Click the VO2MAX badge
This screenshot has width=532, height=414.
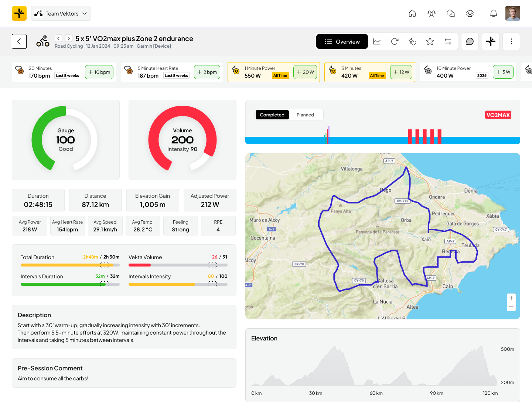point(498,115)
